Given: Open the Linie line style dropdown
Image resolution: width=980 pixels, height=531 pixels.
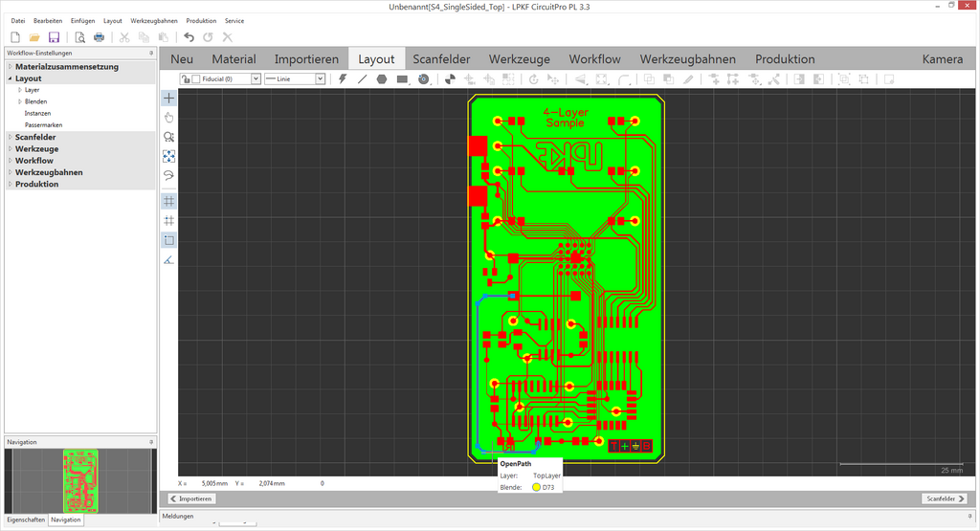Looking at the screenshot, I should point(321,78).
